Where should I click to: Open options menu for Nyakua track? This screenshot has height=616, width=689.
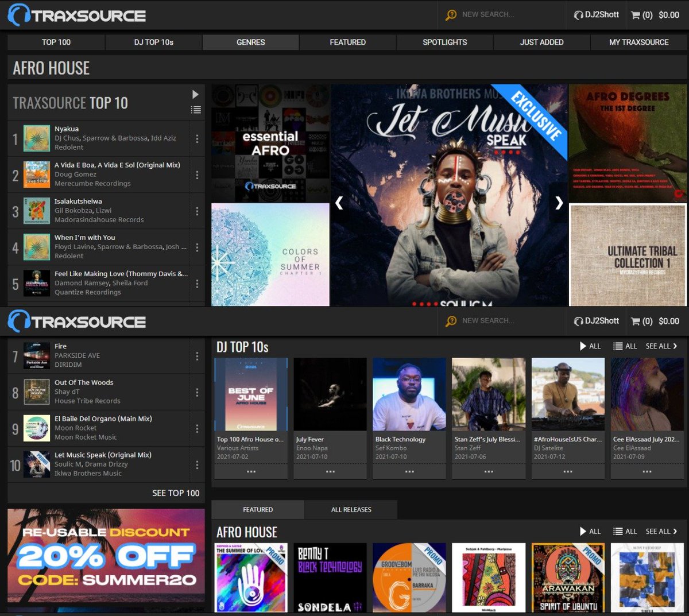pos(197,138)
